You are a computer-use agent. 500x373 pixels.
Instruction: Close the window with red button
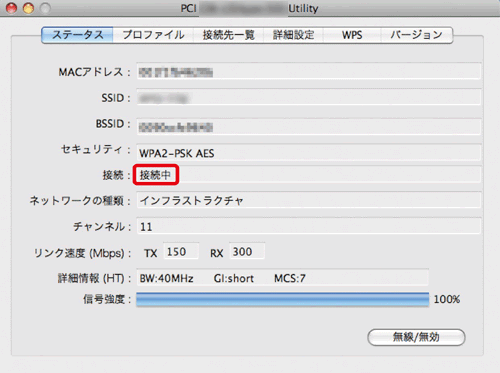[12, 8]
